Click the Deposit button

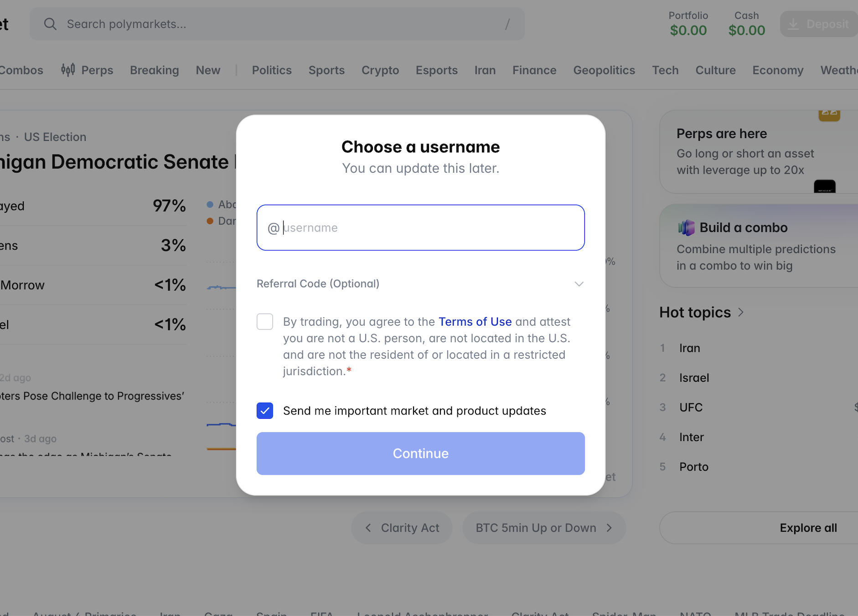point(819,24)
